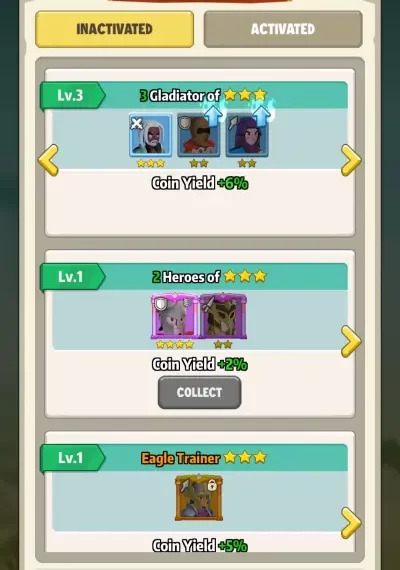Select the locked Eagle Trainer hero portrait
Screen dimensions: 400x570
coord(199,498)
